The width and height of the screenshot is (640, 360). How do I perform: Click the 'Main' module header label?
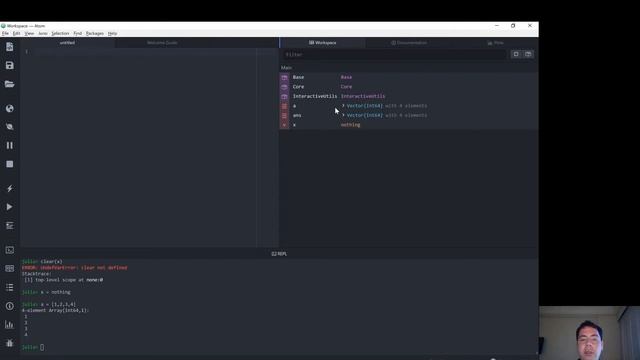coord(286,68)
